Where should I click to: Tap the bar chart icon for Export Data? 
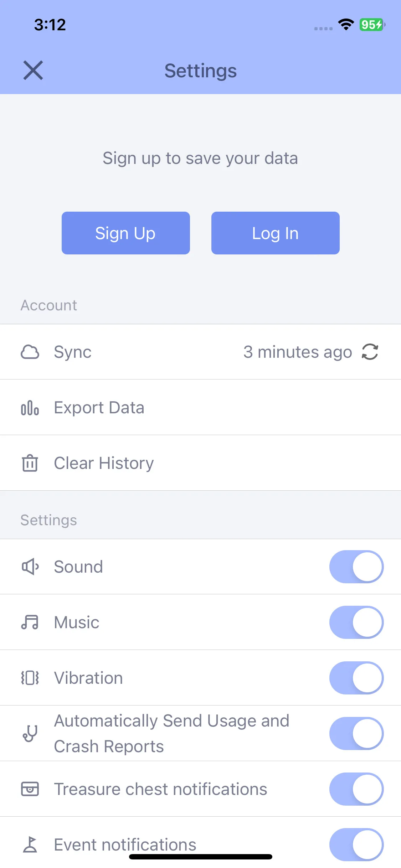pos(30,407)
